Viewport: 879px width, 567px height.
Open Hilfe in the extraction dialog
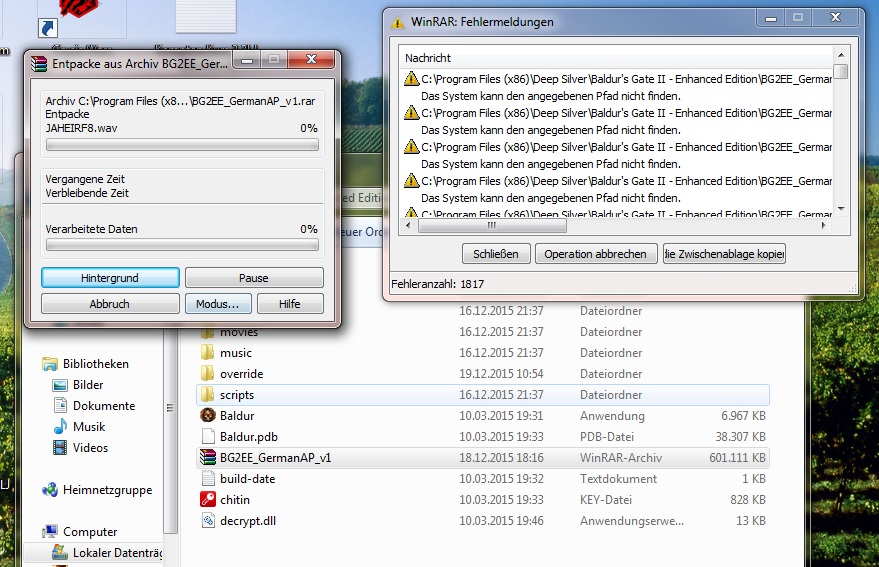point(290,303)
